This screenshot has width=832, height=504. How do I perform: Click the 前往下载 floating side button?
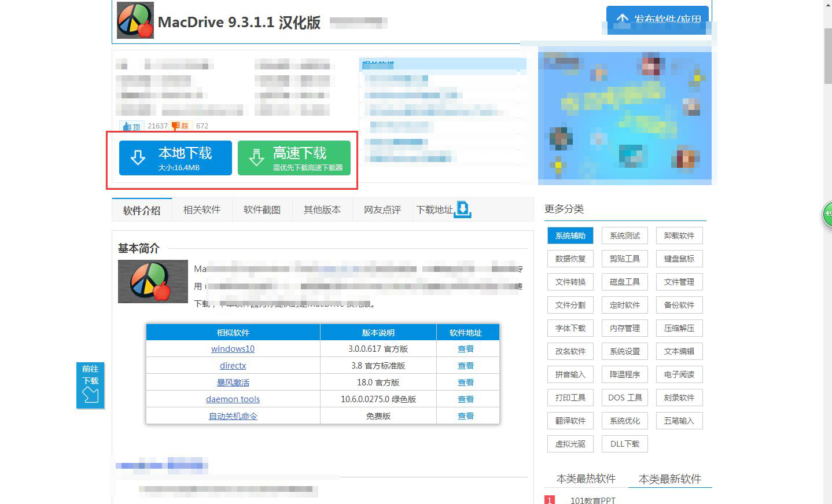pyautogui.click(x=90, y=385)
